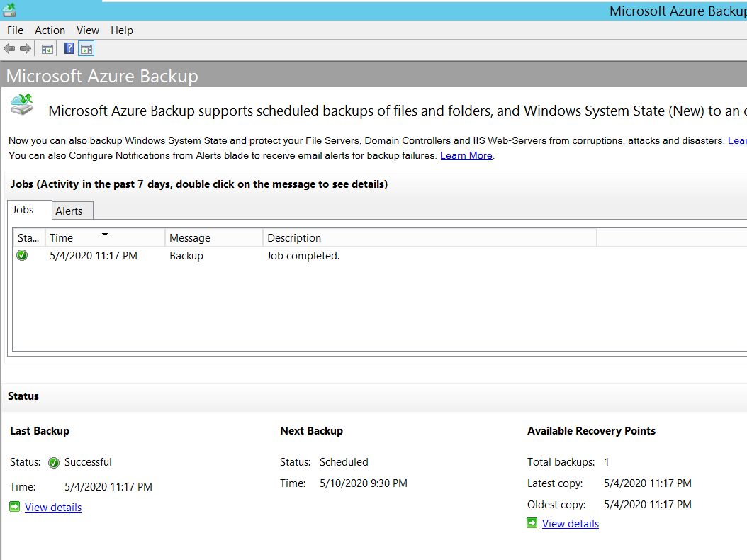Switch to the Alerts tab
The height and width of the screenshot is (560, 747).
(72, 211)
